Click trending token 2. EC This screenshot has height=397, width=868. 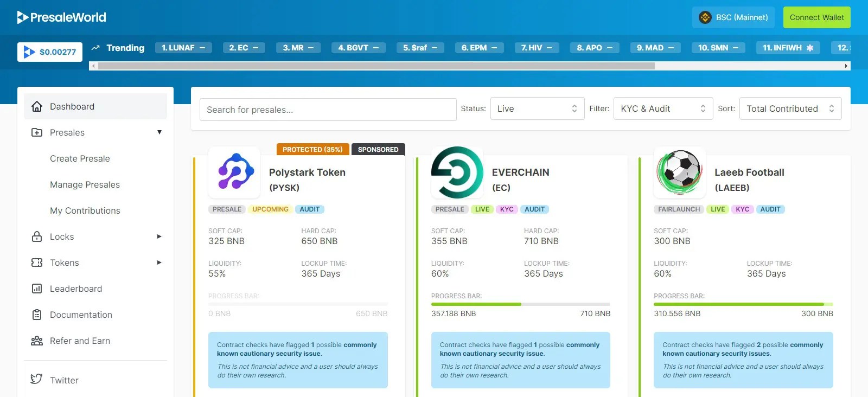[x=244, y=48]
